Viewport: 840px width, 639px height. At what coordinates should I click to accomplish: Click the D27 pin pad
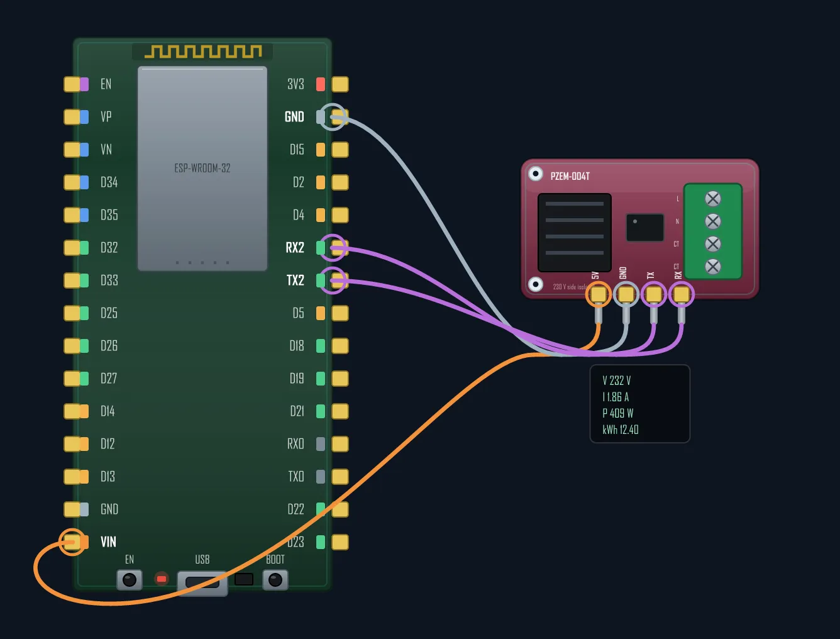tap(72, 379)
